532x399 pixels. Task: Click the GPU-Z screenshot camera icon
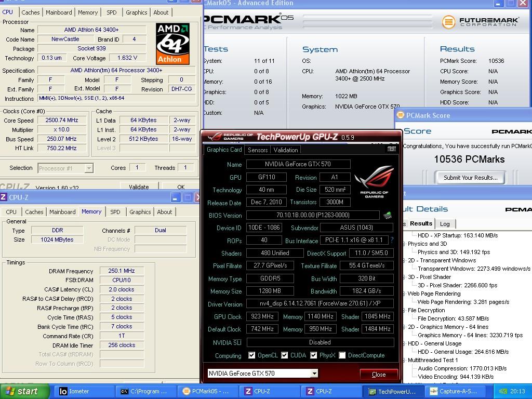click(x=392, y=149)
